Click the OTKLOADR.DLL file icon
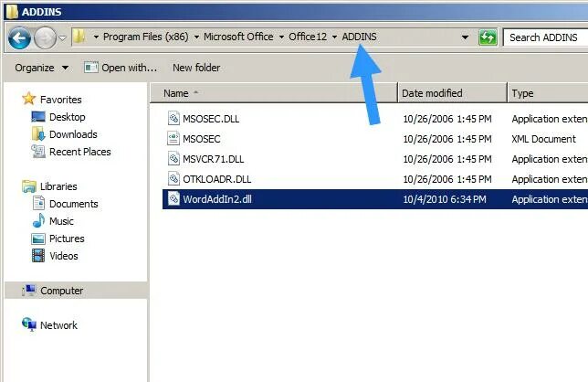 [x=173, y=178]
